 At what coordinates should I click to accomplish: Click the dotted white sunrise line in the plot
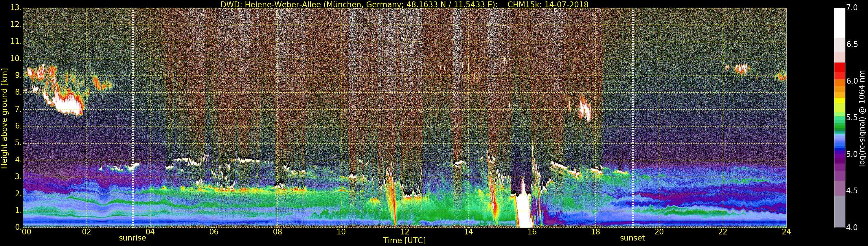pos(133,118)
